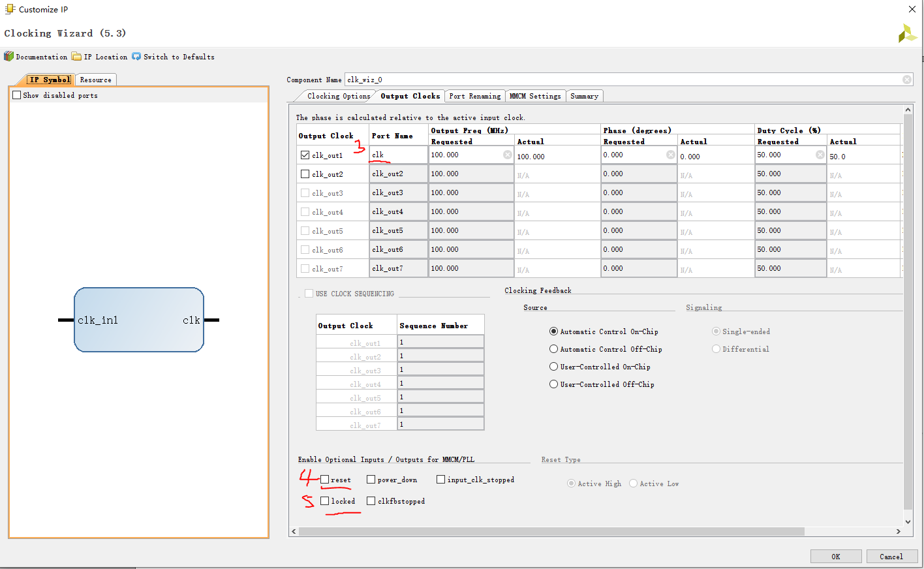The height and width of the screenshot is (569, 924).
Task: Clear clk_out1 requested duty cycle value
Action: [820, 155]
